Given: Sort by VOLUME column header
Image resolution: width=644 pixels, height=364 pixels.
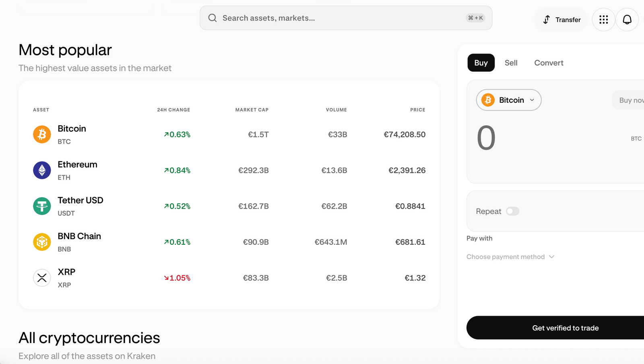Looking at the screenshot, I should 336,110.
